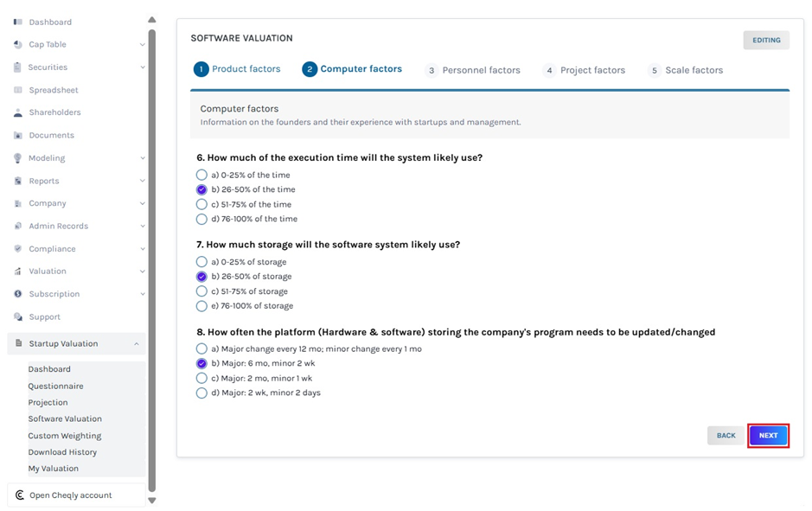
Task: Select the Shareholders sidebar icon
Action: click(19, 112)
